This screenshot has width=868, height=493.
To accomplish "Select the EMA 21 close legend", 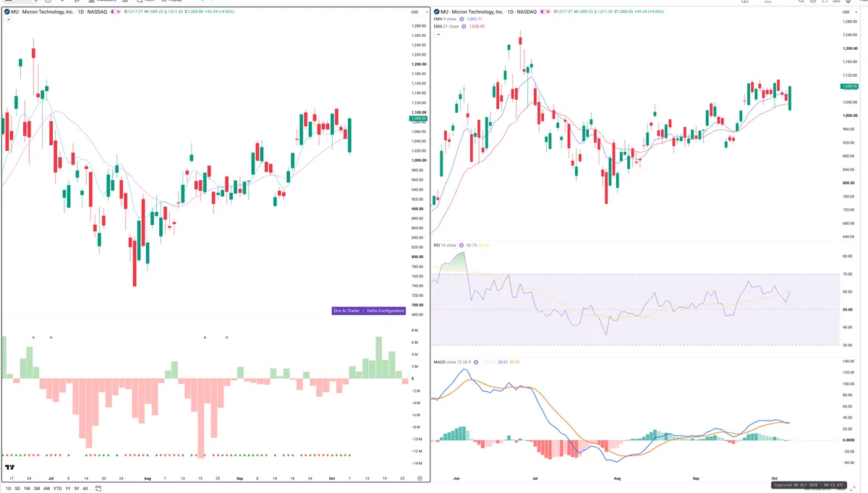I will coord(446,26).
